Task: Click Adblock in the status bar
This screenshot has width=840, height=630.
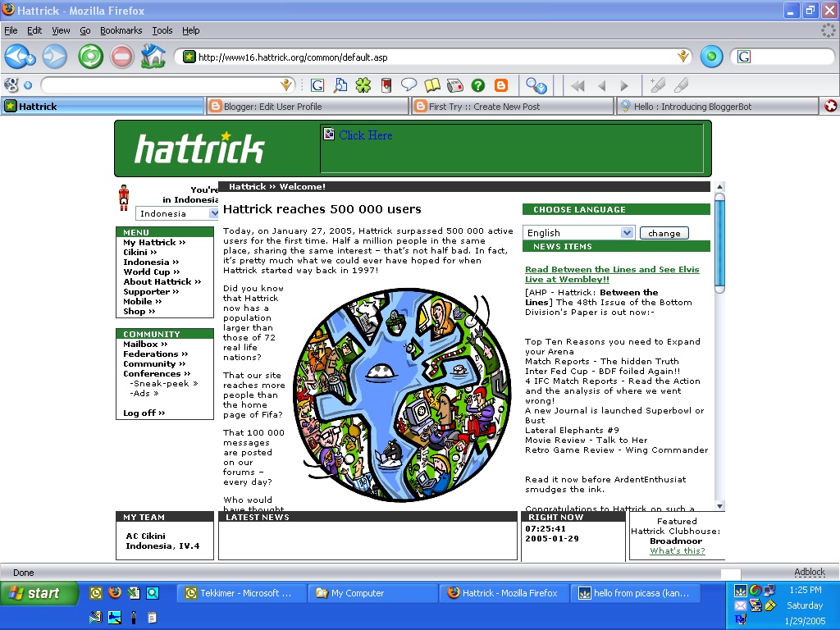Action: 810,572
